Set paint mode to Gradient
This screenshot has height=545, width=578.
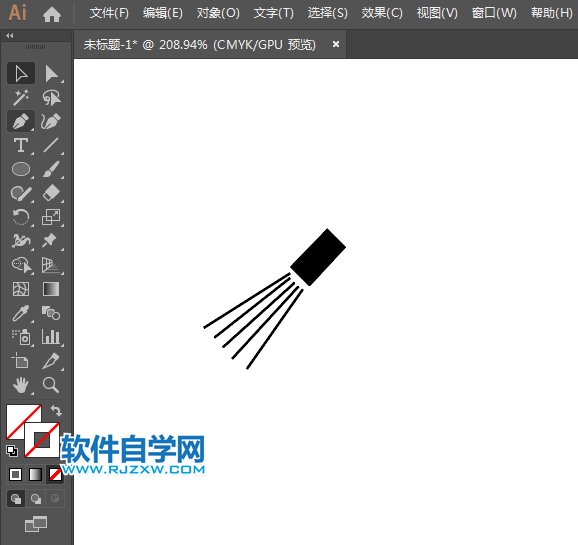click(35, 475)
